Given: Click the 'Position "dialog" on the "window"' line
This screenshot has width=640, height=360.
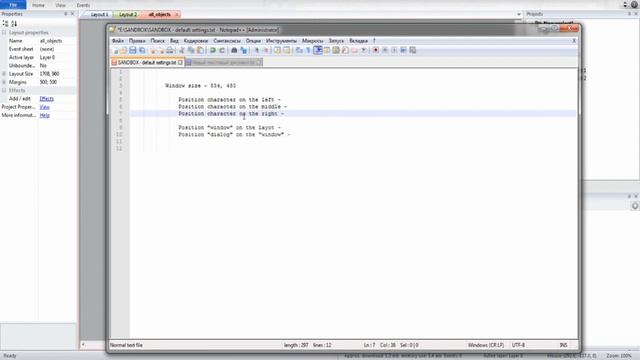Looking at the screenshot, I should coord(234,134).
